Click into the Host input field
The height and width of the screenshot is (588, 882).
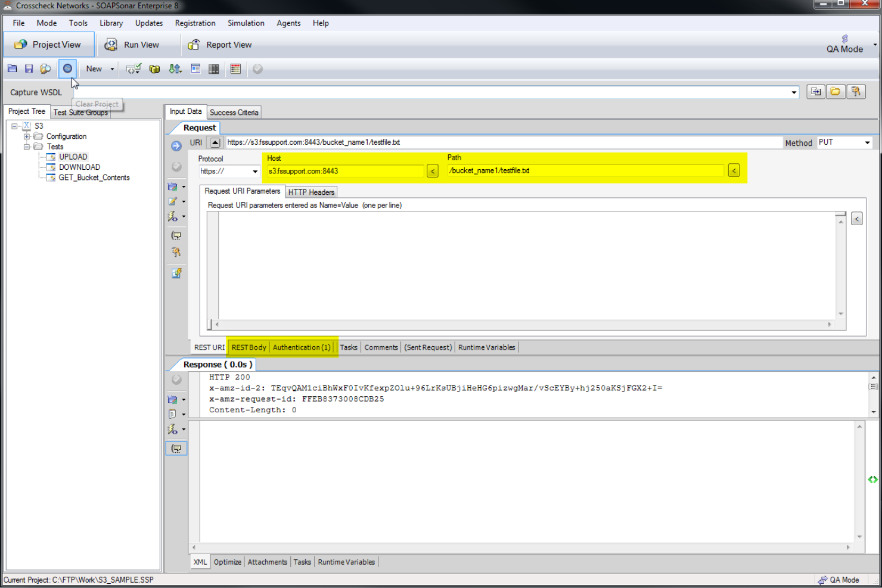(345, 171)
